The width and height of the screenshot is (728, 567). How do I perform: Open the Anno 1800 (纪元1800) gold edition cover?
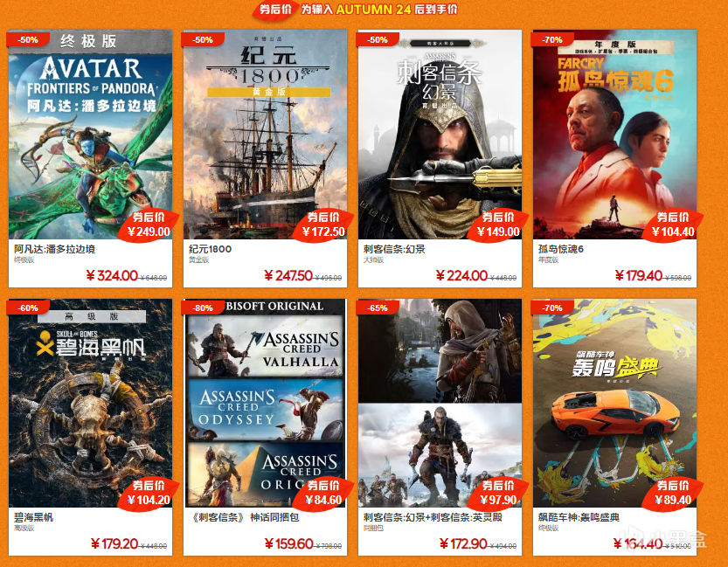coord(265,135)
